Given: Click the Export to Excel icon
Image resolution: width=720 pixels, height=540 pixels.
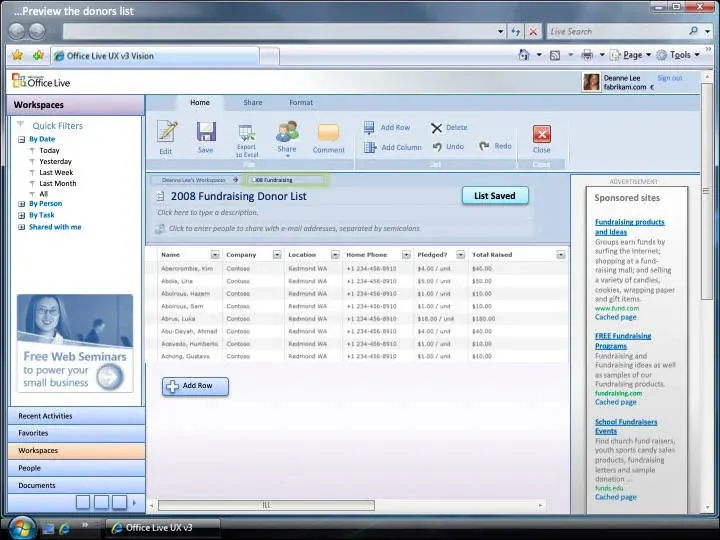Looking at the screenshot, I should (x=247, y=133).
